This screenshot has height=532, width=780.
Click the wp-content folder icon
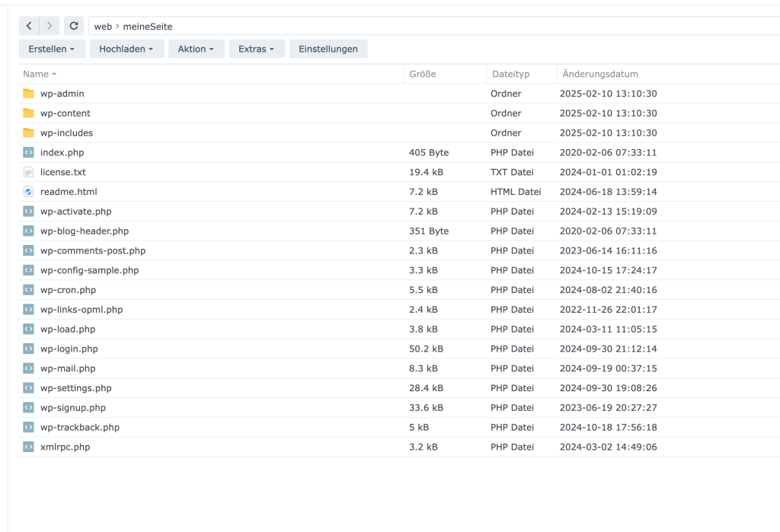coord(29,113)
